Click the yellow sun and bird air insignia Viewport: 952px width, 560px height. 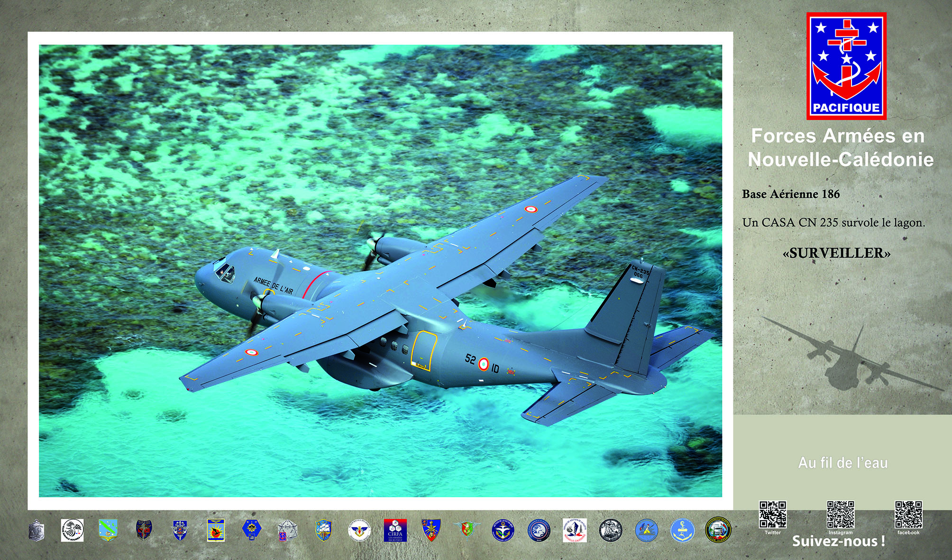pos(216,530)
